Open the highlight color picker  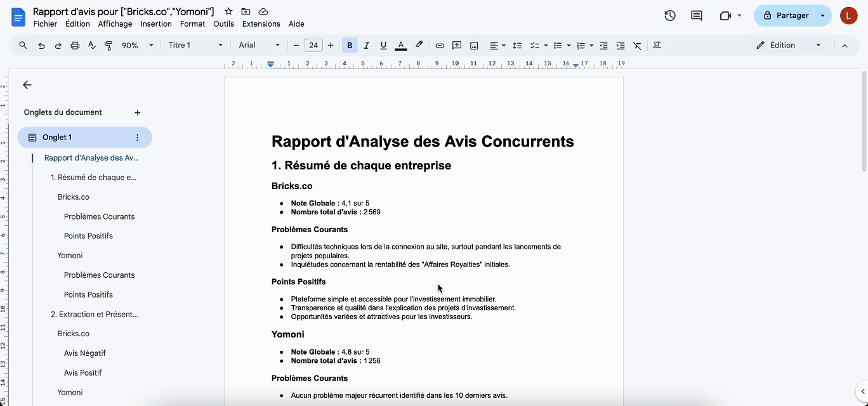pyautogui.click(x=419, y=45)
